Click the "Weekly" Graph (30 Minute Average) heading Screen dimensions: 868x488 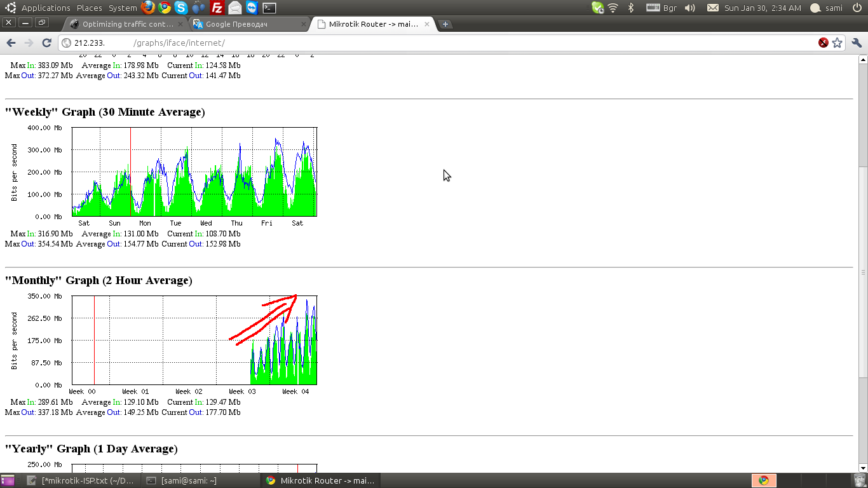coord(105,112)
